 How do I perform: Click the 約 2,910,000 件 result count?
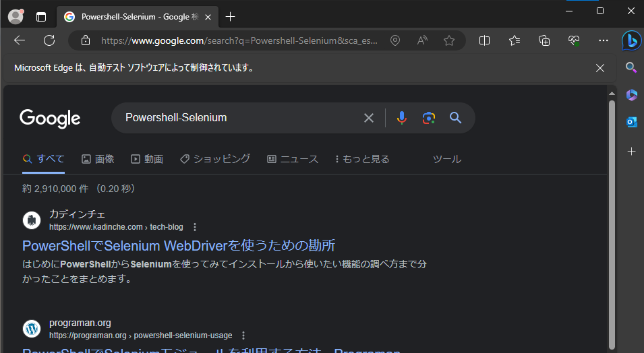point(55,189)
